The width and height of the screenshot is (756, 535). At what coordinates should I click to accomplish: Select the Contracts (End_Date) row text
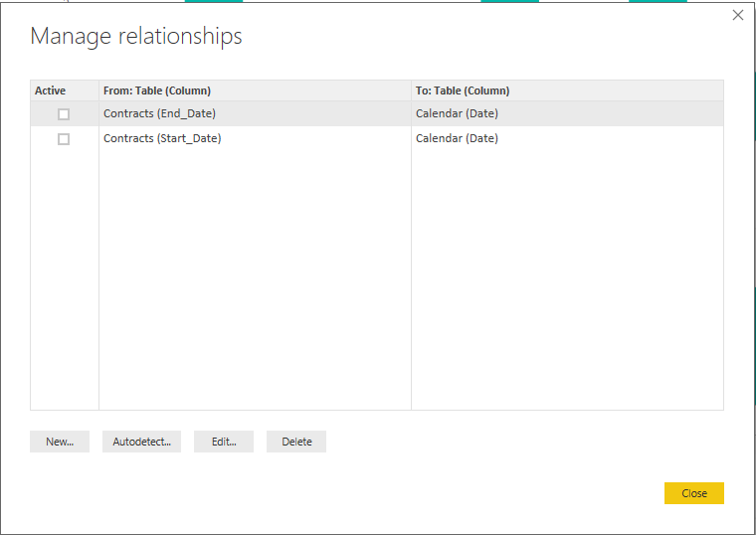(159, 113)
